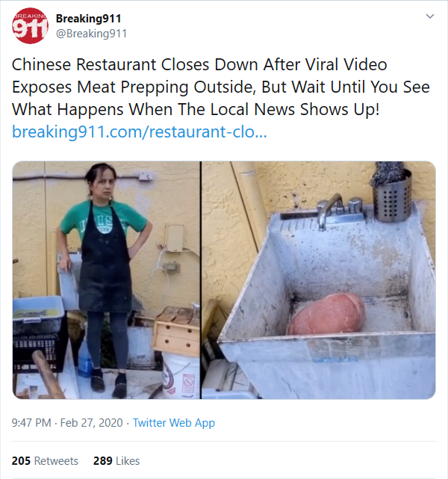Image resolution: width=448 pixels, height=479 pixels.
Task: Visit the @Breaking911 handle page
Action: (91, 34)
